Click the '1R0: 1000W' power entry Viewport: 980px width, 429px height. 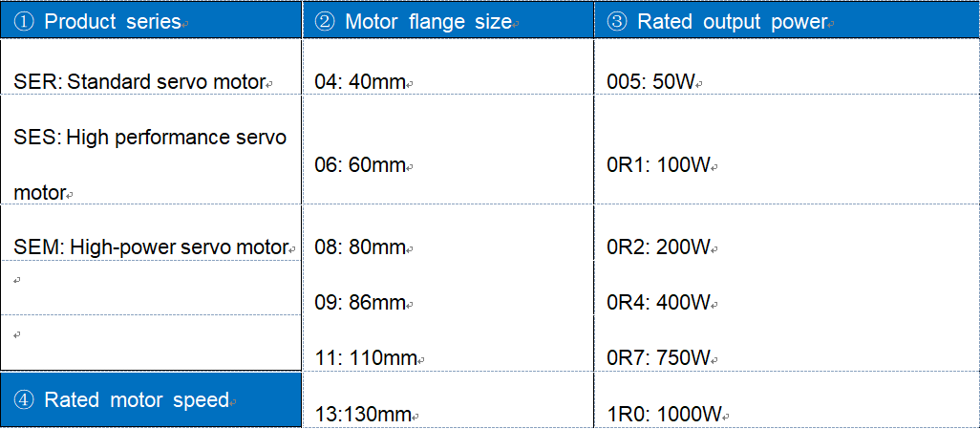(664, 415)
